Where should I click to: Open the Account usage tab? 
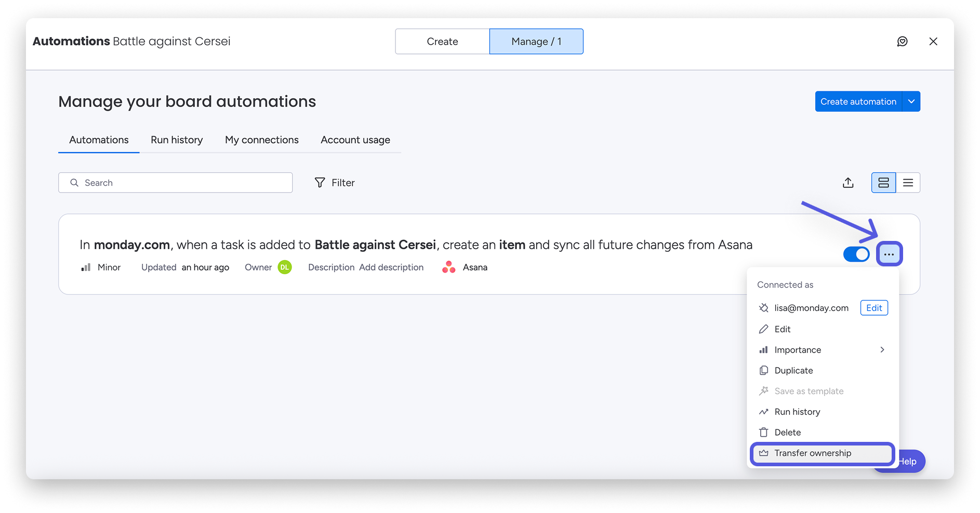(355, 140)
